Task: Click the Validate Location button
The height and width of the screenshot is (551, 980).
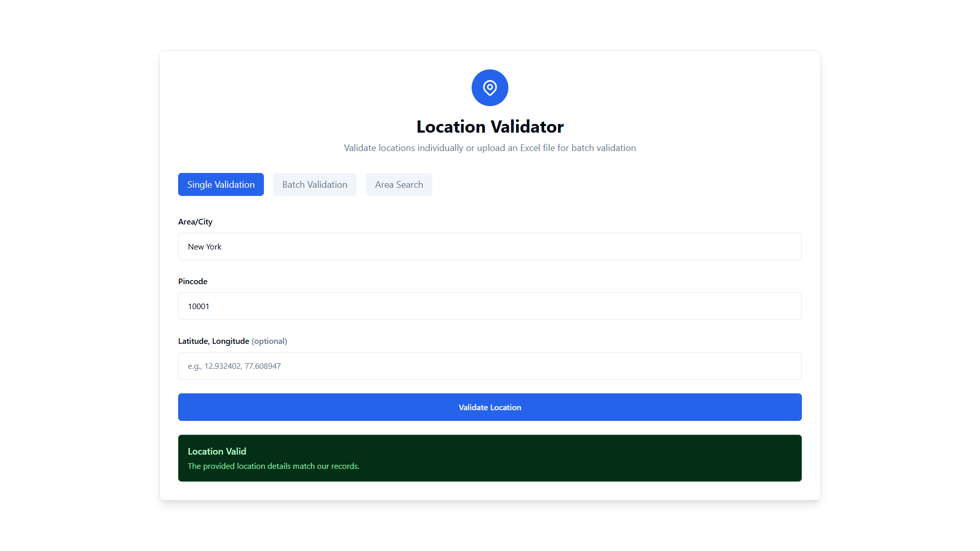Action: click(x=489, y=407)
